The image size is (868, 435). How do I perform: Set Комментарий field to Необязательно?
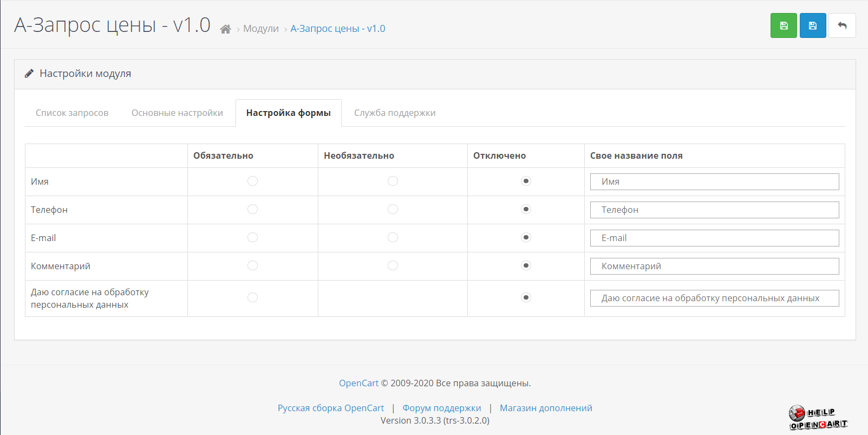pyautogui.click(x=393, y=265)
